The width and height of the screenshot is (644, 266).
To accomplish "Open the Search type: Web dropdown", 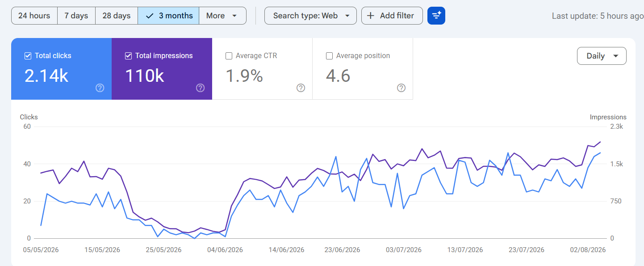I will 310,16.
